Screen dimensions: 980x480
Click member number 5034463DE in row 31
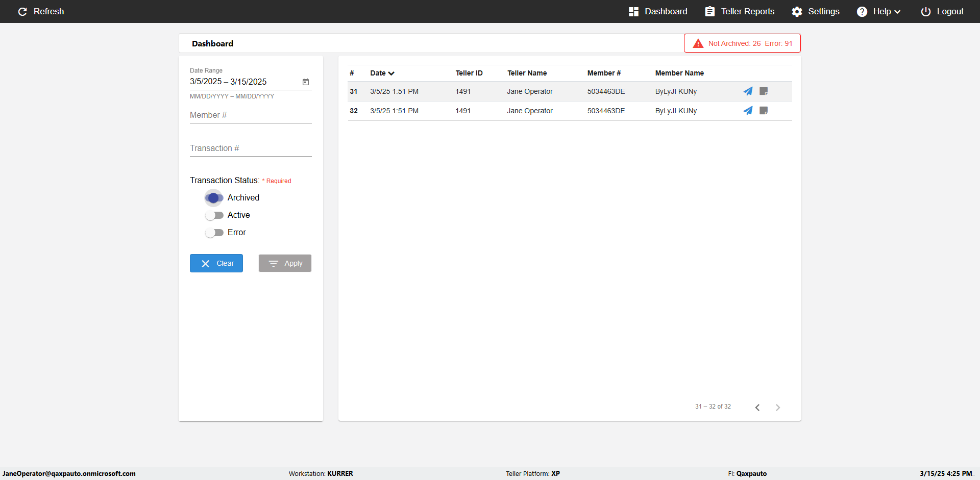tap(606, 91)
